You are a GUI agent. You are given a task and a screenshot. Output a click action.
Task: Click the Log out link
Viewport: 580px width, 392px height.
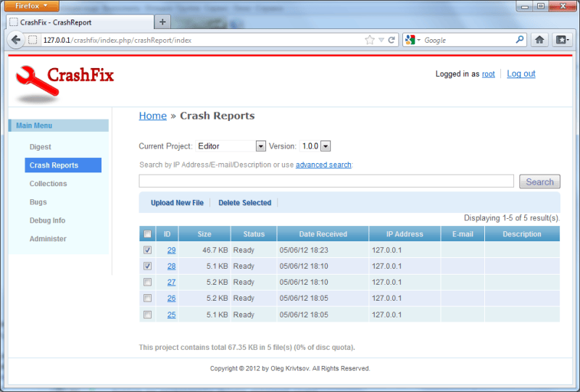(521, 74)
